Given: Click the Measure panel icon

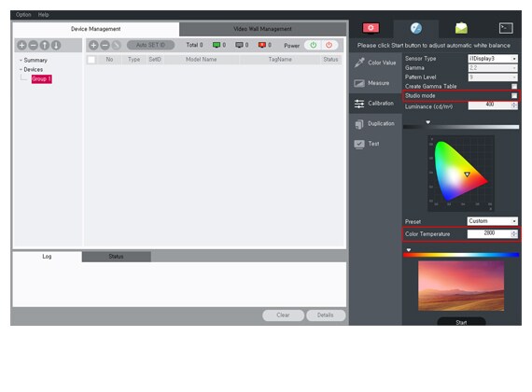Looking at the screenshot, I should 359,83.
